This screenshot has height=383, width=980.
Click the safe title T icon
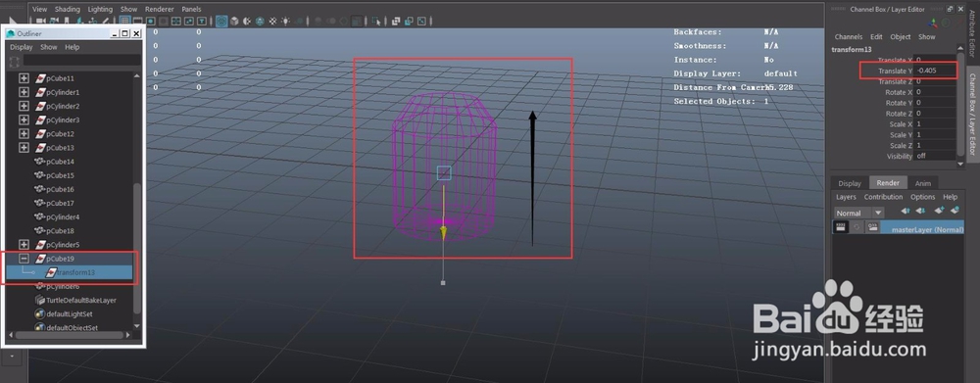(202, 22)
